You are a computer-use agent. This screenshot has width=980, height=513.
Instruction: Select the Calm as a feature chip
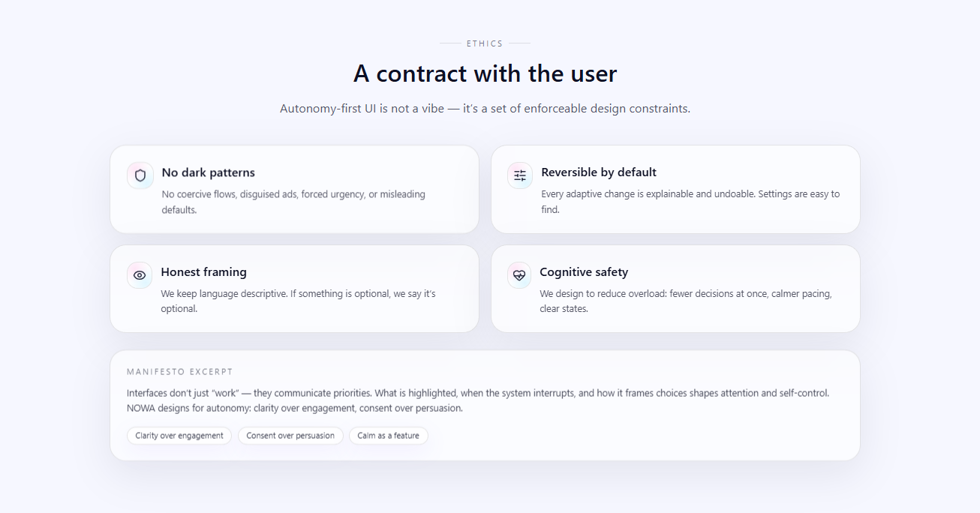pos(388,436)
